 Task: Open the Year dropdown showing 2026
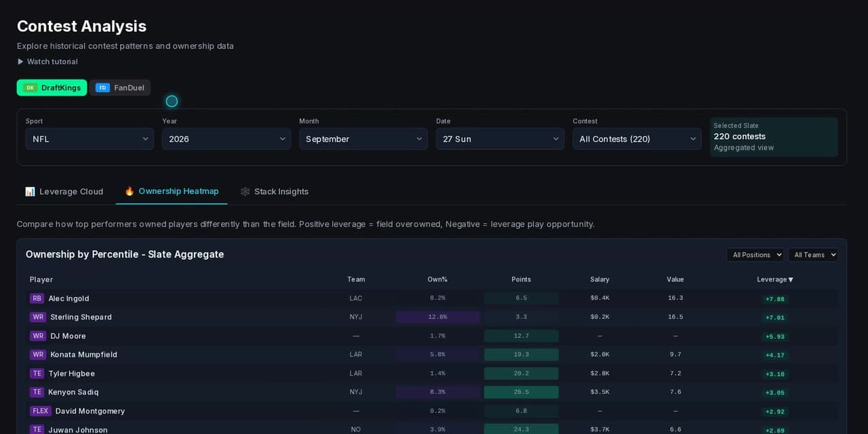tap(226, 139)
